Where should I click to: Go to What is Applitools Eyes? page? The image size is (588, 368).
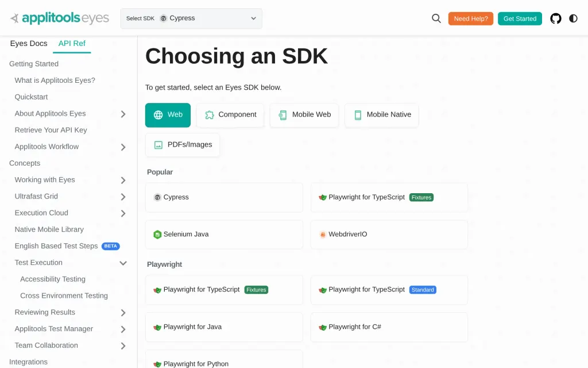click(55, 80)
